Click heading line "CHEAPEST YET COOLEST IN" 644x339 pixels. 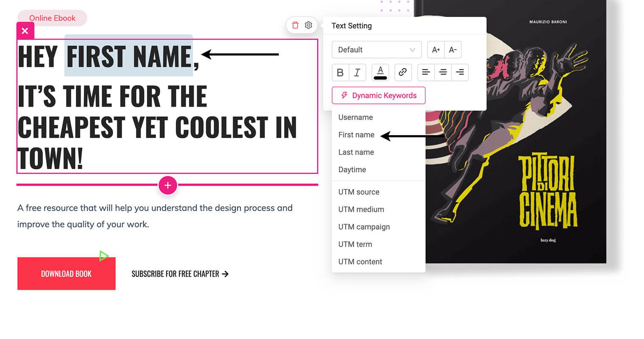click(x=157, y=128)
